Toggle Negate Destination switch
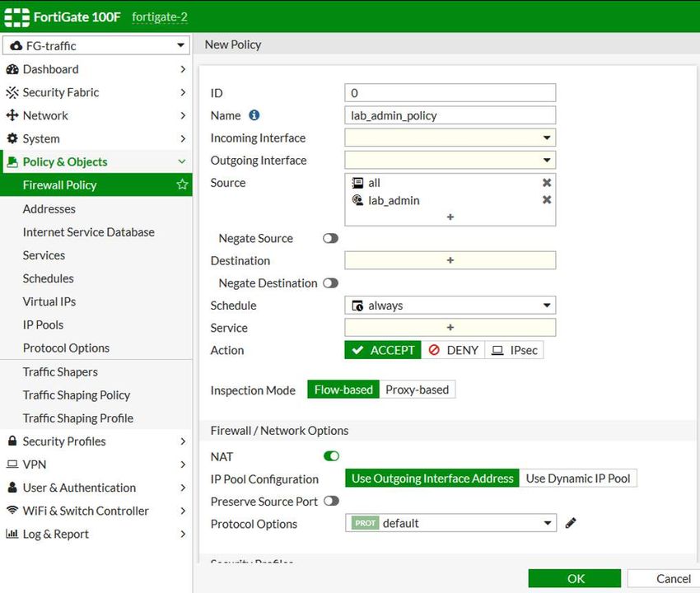 (330, 283)
